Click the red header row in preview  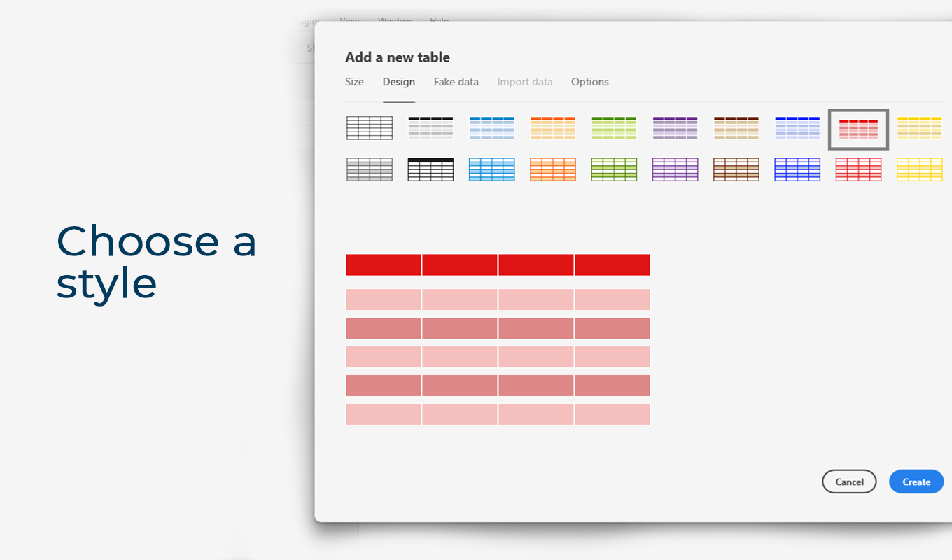click(498, 265)
